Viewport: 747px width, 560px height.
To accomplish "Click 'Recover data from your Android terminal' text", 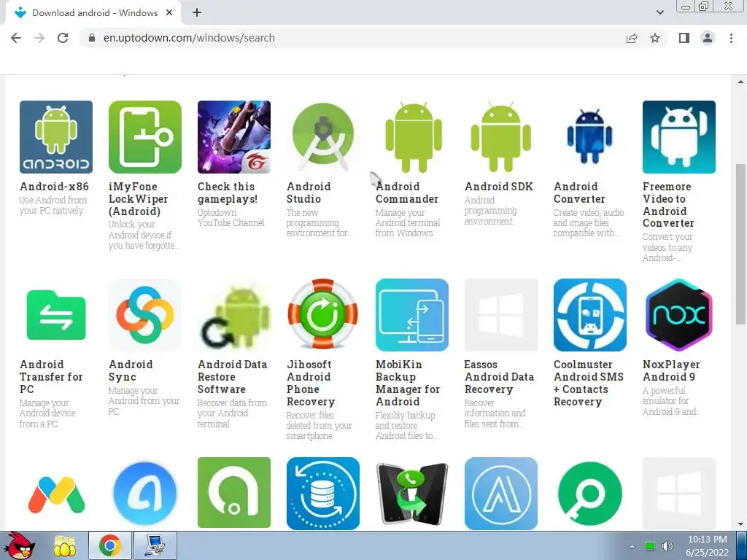I will pos(232,413).
